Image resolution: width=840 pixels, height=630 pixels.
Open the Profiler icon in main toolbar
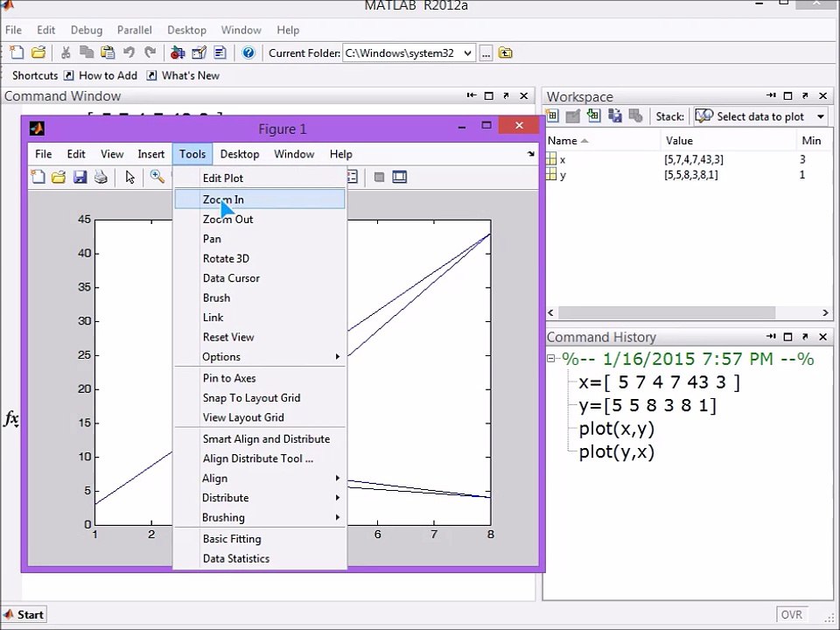click(x=220, y=52)
